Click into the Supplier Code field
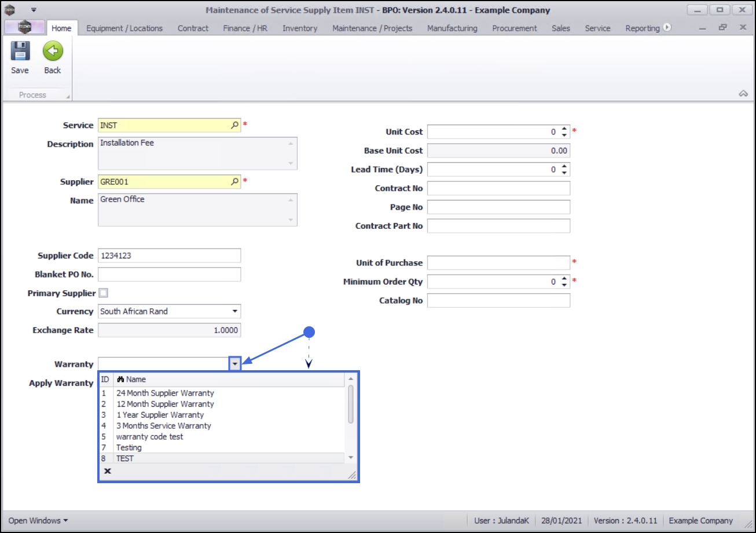This screenshot has width=756, height=533. 170,255
